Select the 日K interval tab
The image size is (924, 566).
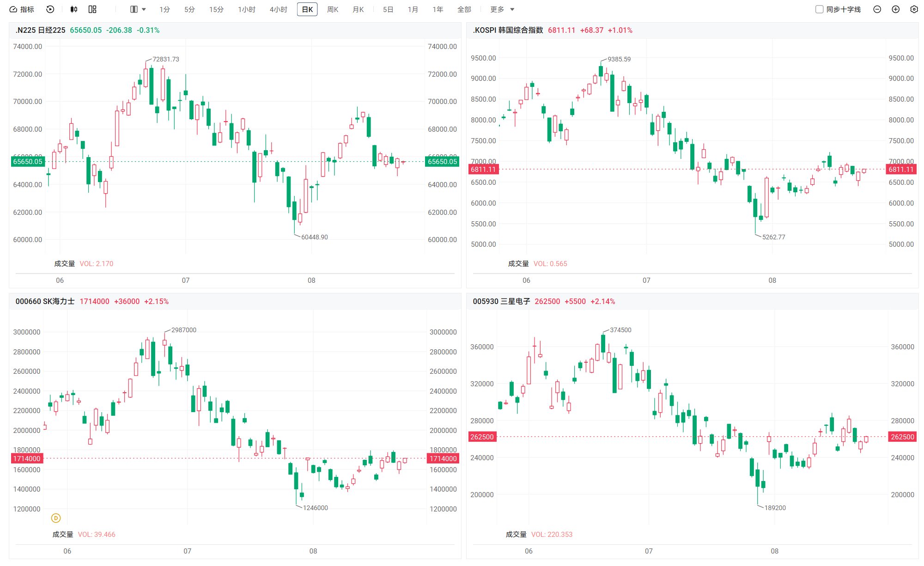307,9
